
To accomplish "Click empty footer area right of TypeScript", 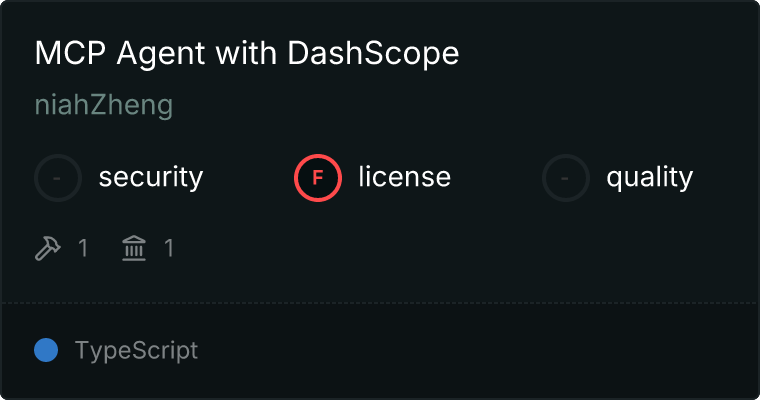I will [x=480, y=350].
